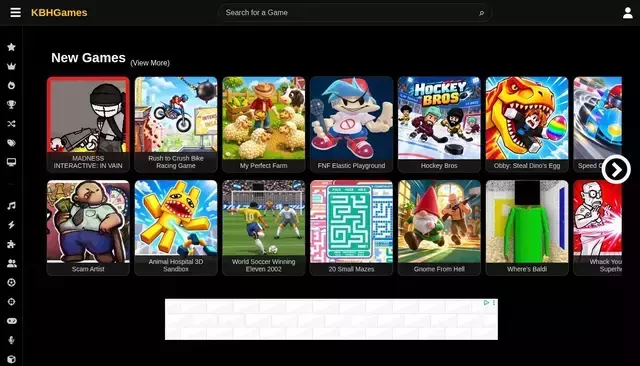
Task: Open World Soccer Winning Eleven 2002
Action: (264, 228)
